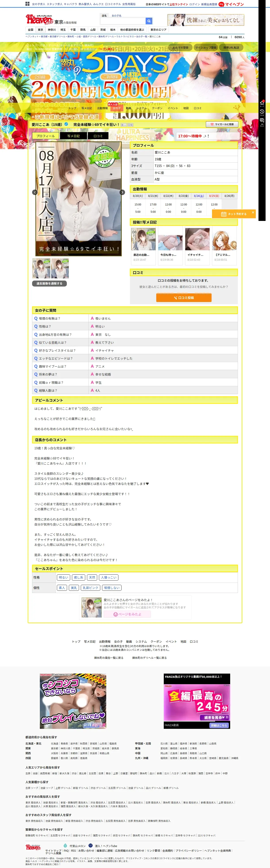The width and height of the screenshot is (270, 868).
Task: Click the スタッフ求人 top link
Action: (54, 4)
